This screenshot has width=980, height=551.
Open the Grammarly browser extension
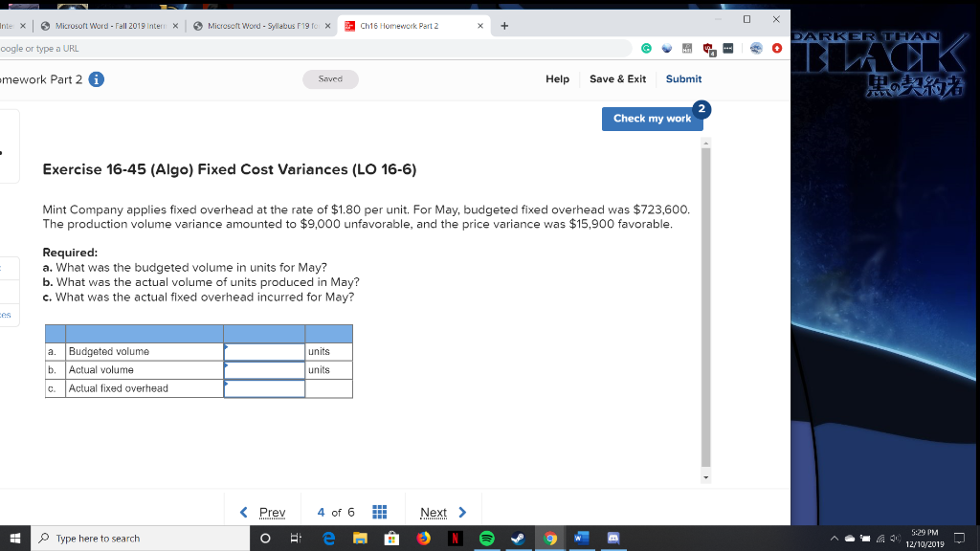tap(647, 48)
